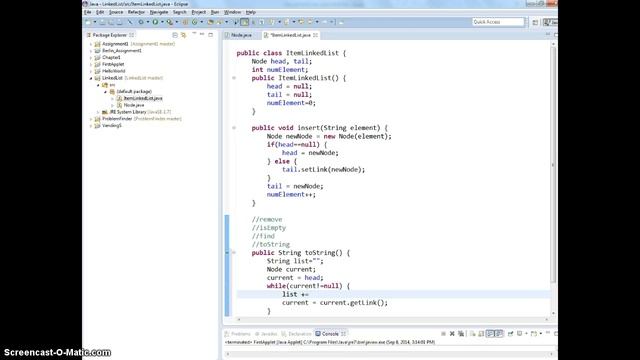The width and height of the screenshot is (640, 360).
Task: Toggle Show Console on Standard Out
Action: pos(490,334)
